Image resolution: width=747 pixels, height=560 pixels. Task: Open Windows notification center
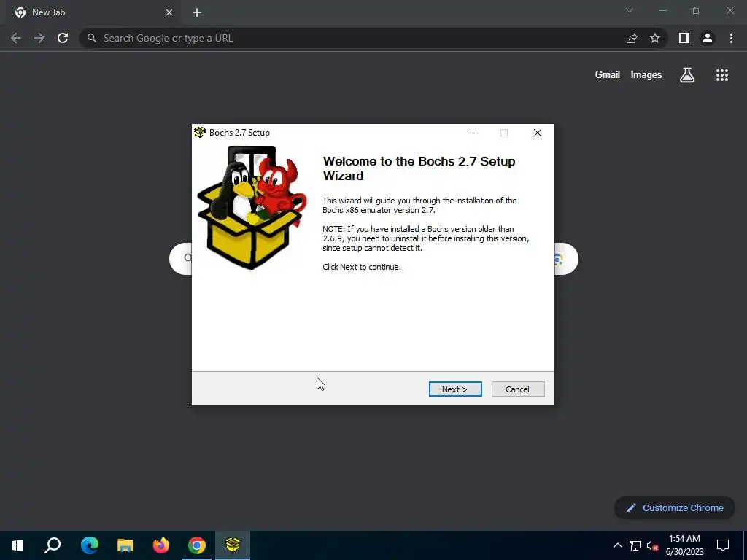(723, 545)
